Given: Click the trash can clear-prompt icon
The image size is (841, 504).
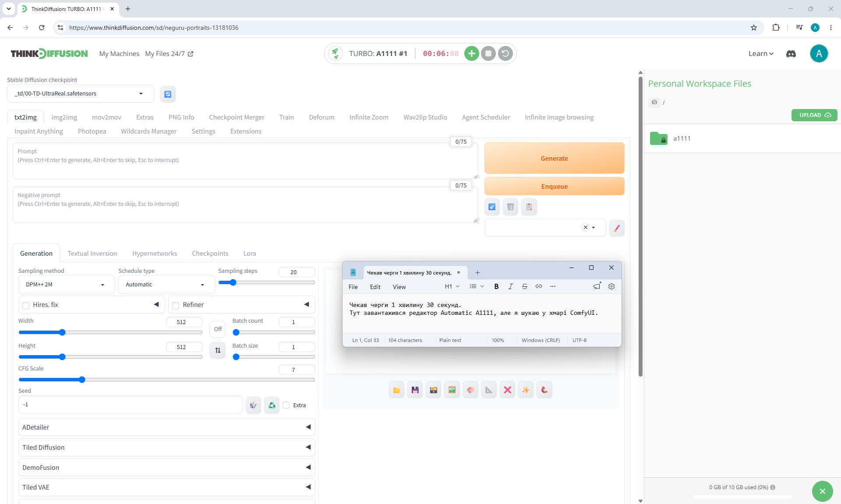Looking at the screenshot, I should (x=511, y=207).
